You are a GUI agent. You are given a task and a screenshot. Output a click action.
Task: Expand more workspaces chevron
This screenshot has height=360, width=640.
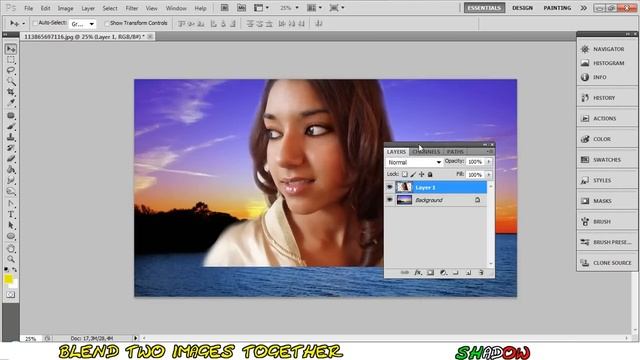[x=584, y=8]
